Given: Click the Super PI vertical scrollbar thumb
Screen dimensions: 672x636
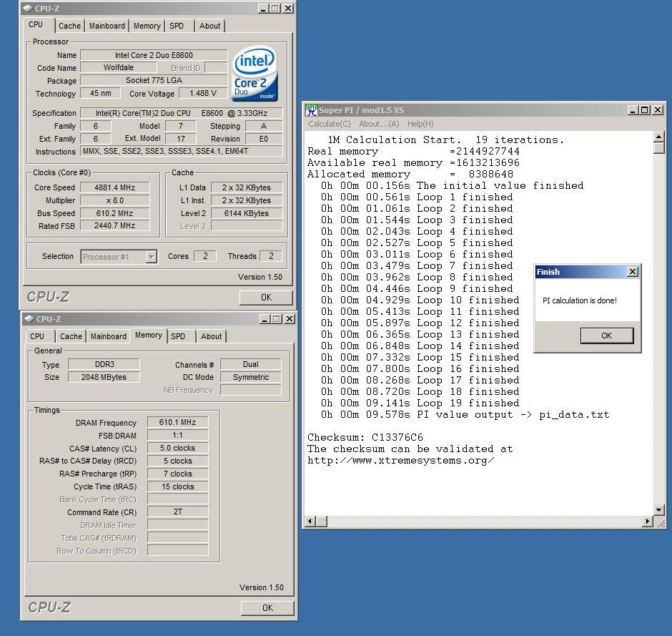Looking at the screenshot, I should [x=659, y=148].
